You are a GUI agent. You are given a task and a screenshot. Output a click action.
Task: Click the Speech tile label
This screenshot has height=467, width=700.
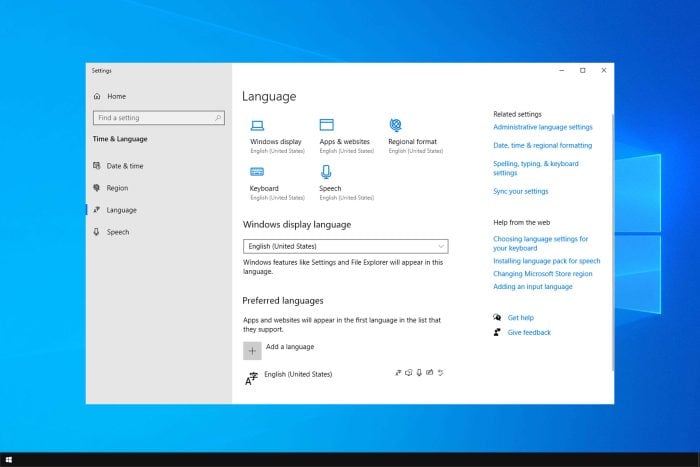pos(330,188)
